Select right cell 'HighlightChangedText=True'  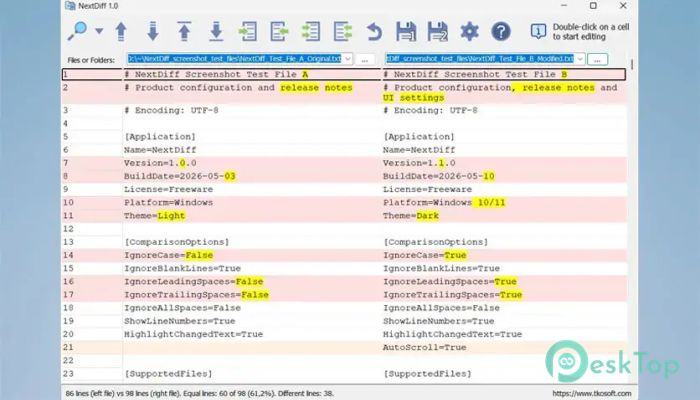click(x=504, y=334)
